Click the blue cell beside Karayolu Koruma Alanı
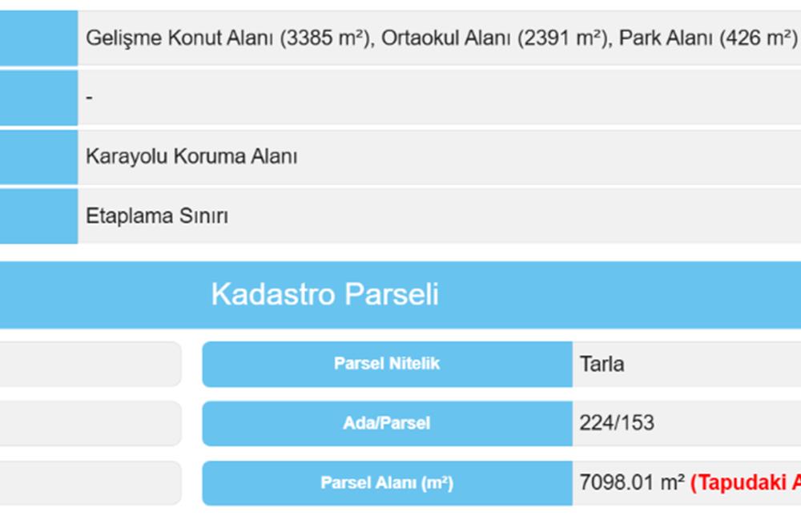The height and width of the screenshot is (532, 801). [x=38, y=156]
